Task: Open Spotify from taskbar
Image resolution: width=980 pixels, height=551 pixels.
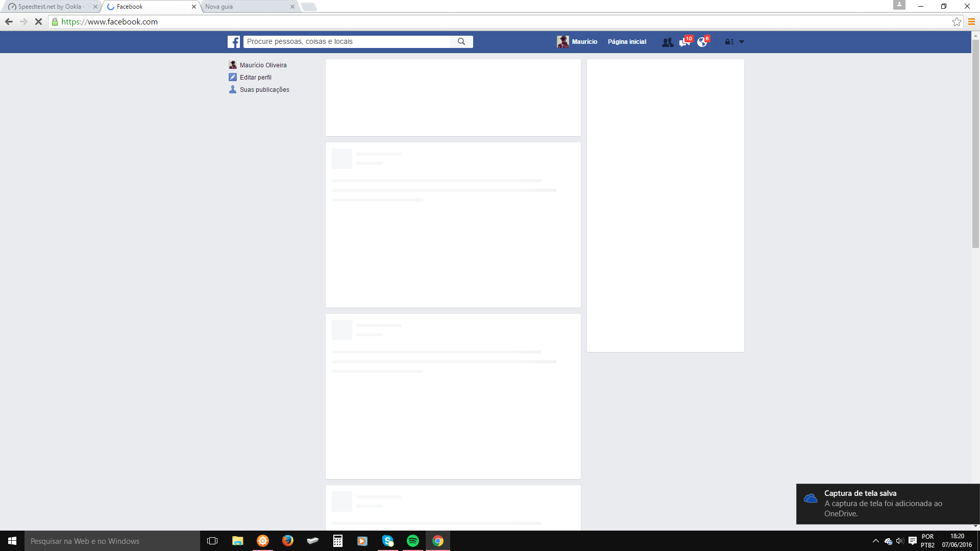Action: tap(413, 541)
